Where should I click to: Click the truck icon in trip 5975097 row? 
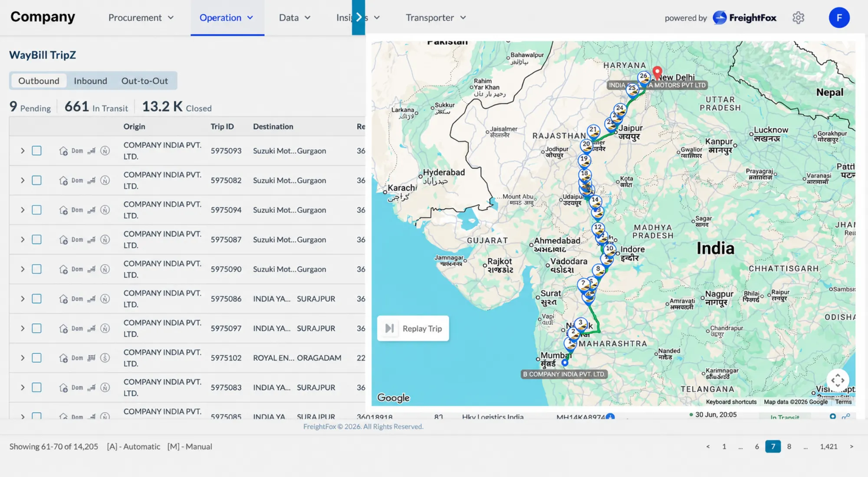click(91, 329)
